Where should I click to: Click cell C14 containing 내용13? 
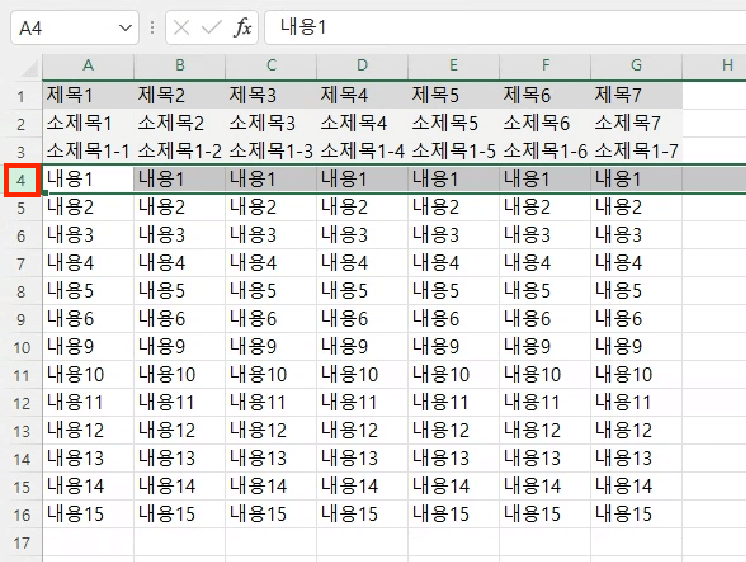[x=271, y=458]
